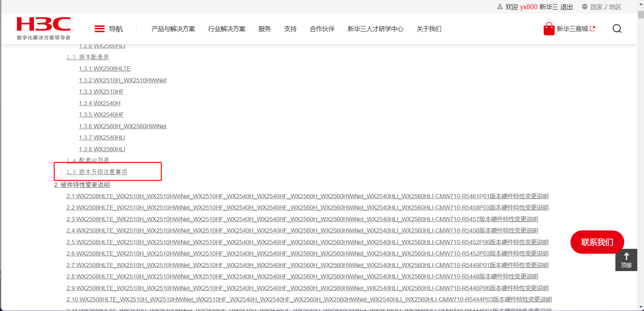Open 1.3.6 WX2560H_WX2560HWiNet link

tap(123, 126)
